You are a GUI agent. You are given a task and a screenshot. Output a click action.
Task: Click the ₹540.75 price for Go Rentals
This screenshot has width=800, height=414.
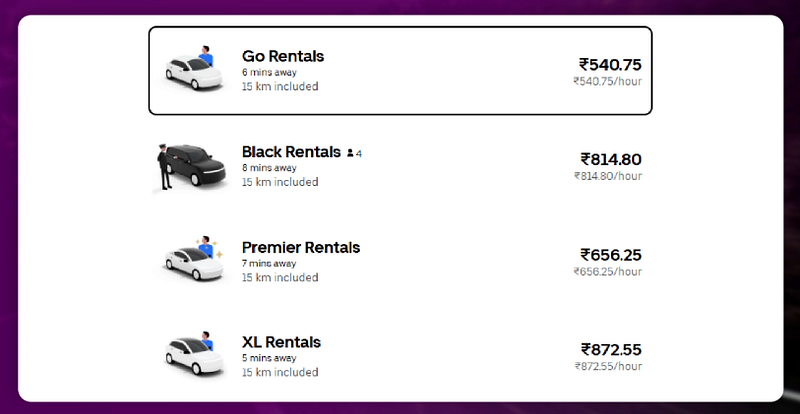pos(610,65)
